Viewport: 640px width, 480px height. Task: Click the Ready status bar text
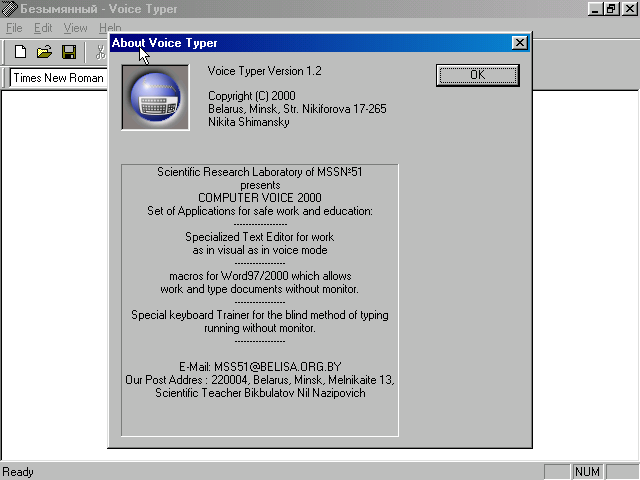click(18, 472)
